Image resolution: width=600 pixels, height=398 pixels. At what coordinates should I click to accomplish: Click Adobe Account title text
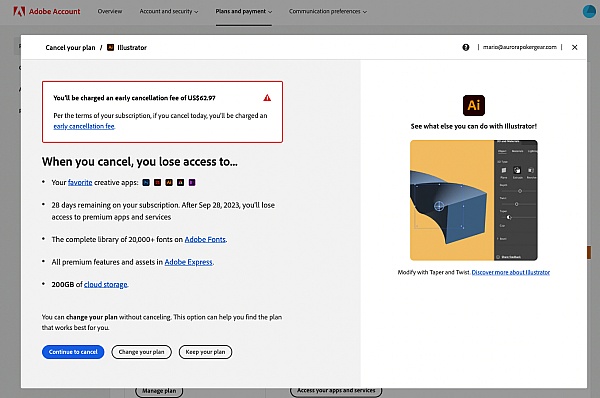55,11
